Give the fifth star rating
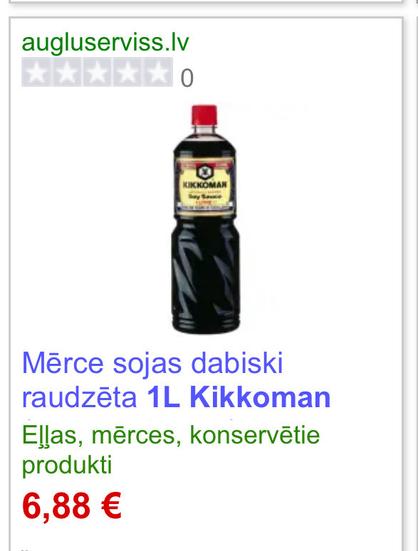Viewport: 418px width, 551px height. pyautogui.click(x=158, y=72)
